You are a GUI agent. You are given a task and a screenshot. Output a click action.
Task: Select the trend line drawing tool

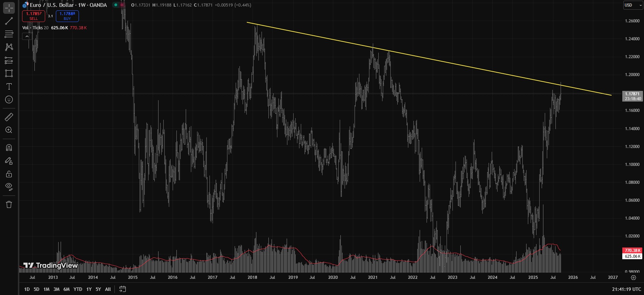(9, 21)
